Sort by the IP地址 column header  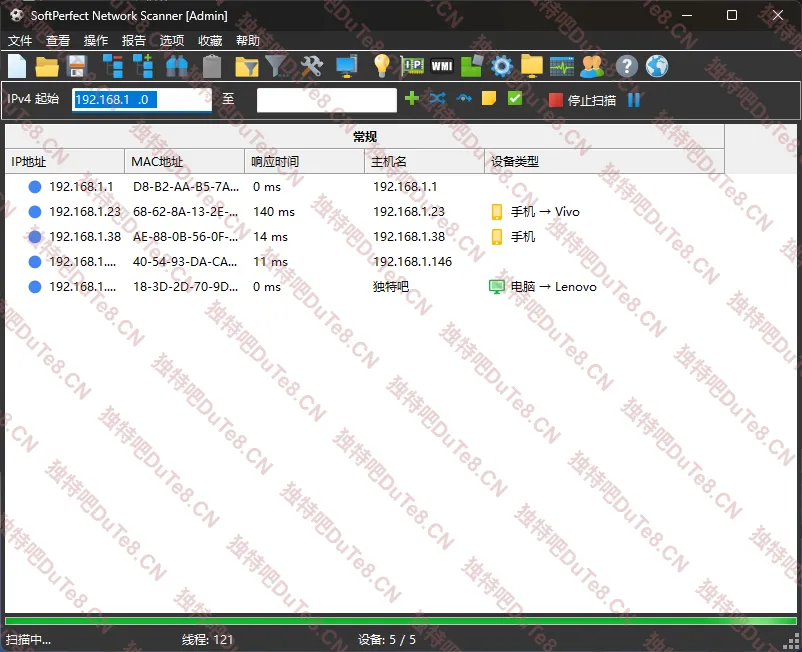click(x=64, y=162)
